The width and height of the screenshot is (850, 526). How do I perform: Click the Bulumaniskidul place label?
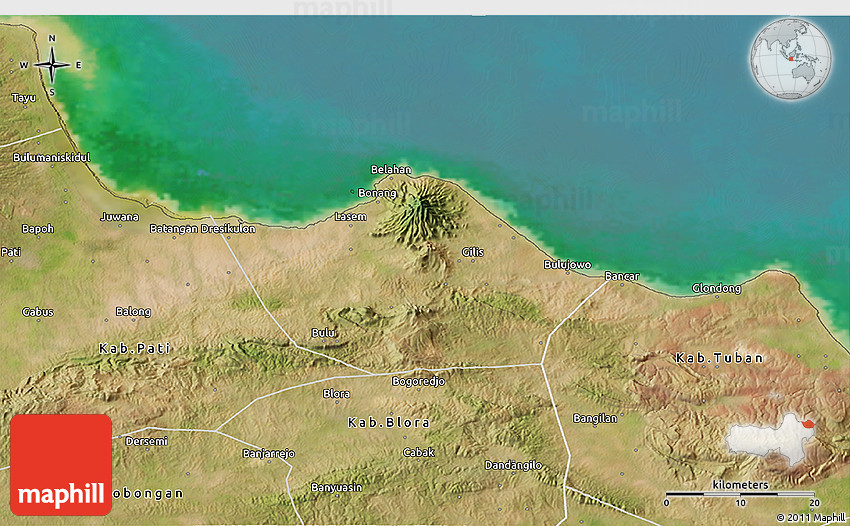pos(52,158)
